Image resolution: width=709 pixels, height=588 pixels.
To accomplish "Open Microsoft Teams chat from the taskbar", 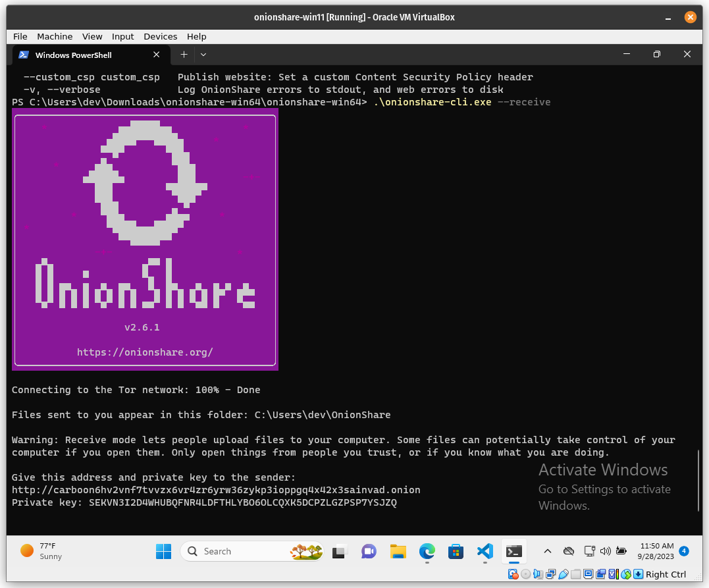I will [369, 551].
